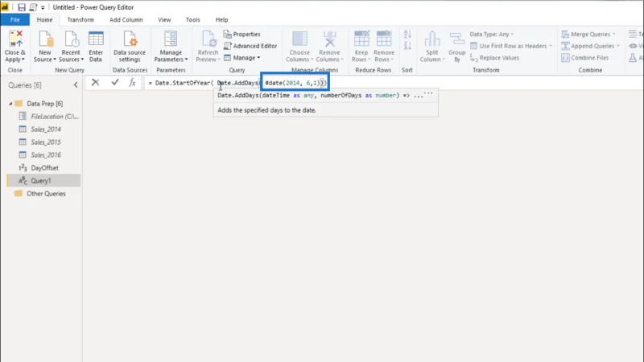Image resolution: width=644 pixels, height=362 pixels.
Task: Open Recent Sources icon
Action: [x=71, y=39]
